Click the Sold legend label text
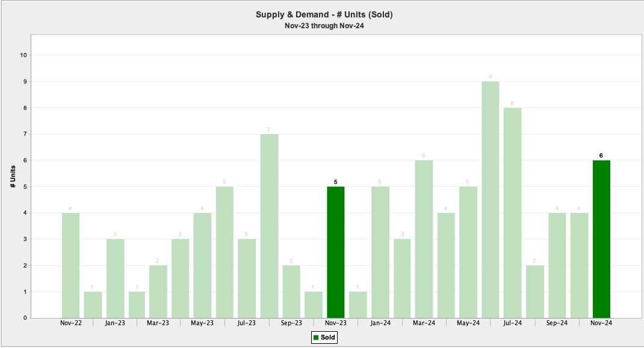This screenshot has width=644, height=348. [x=328, y=338]
